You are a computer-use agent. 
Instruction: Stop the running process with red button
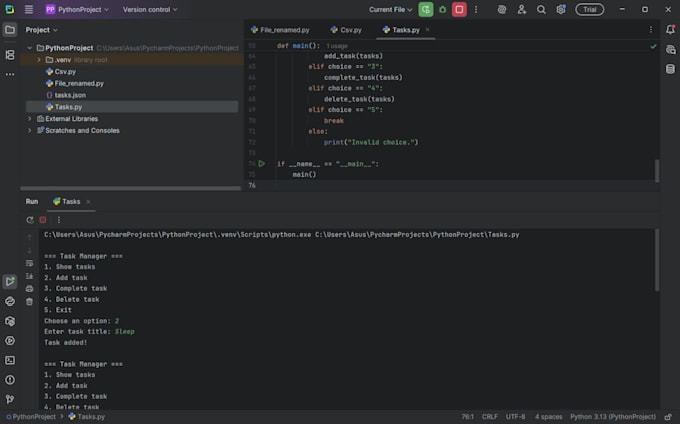coord(459,10)
